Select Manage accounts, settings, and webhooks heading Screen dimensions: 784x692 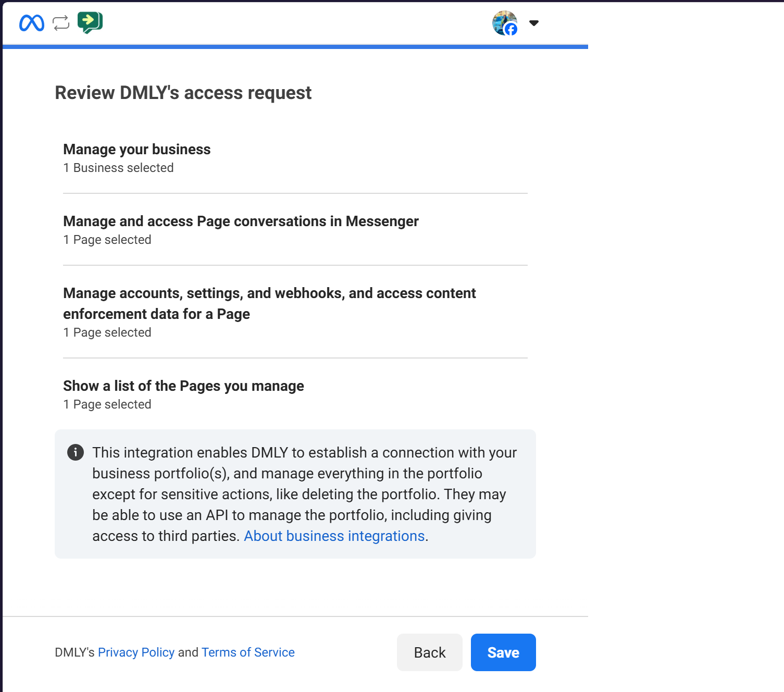269,304
